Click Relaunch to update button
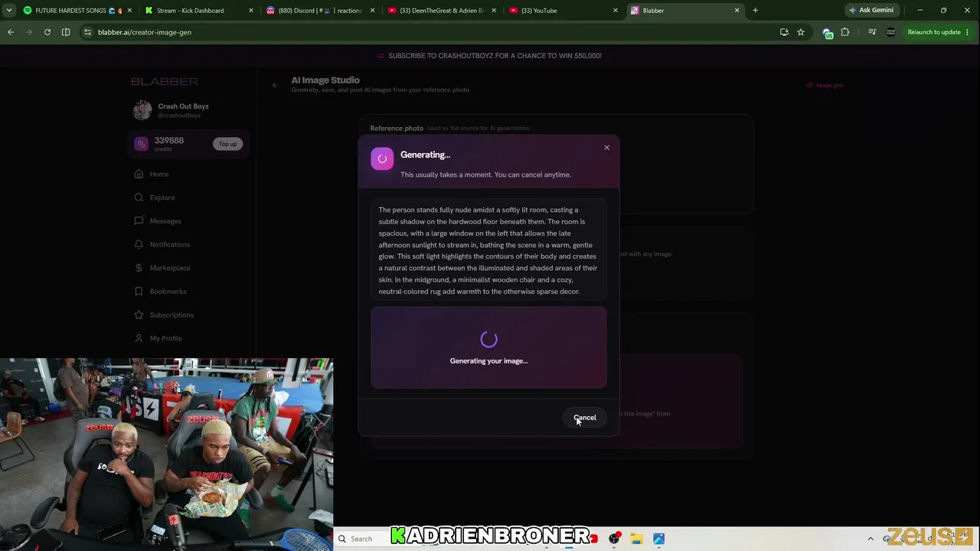This screenshot has width=980, height=551. pyautogui.click(x=934, y=32)
